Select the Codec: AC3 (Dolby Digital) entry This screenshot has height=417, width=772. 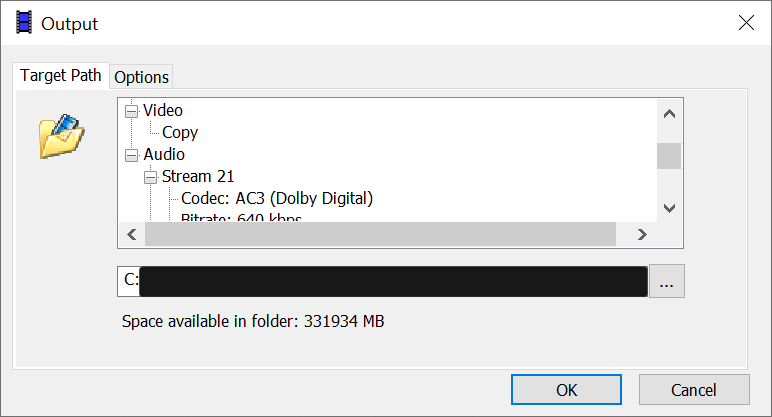276,199
